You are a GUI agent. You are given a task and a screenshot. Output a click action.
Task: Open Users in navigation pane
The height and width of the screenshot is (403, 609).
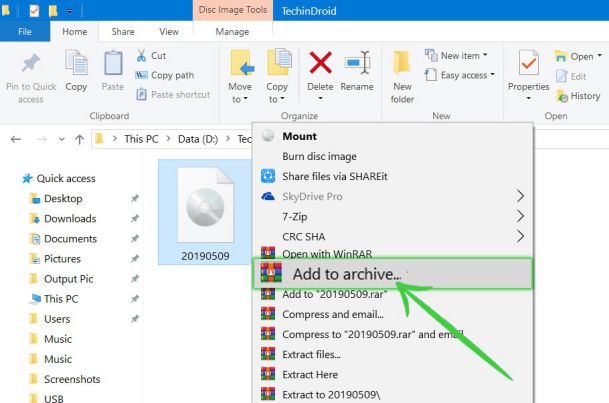pyautogui.click(x=57, y=319)
